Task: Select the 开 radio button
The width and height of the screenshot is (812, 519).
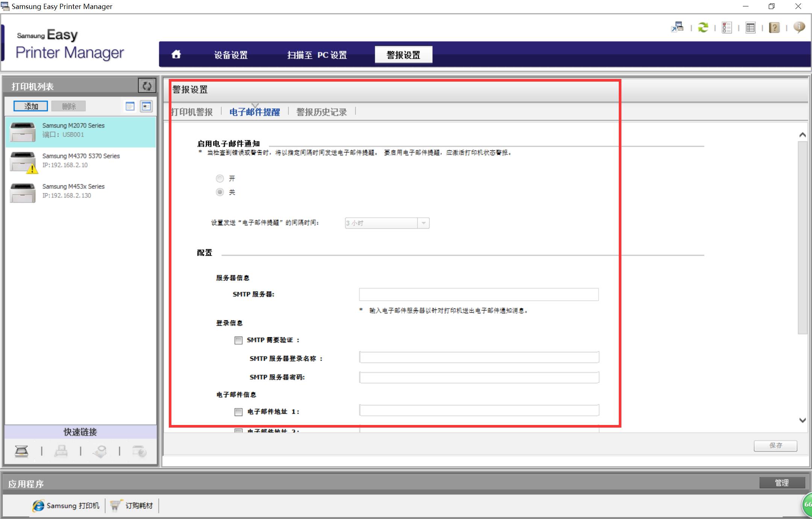Action: point(220,178)
